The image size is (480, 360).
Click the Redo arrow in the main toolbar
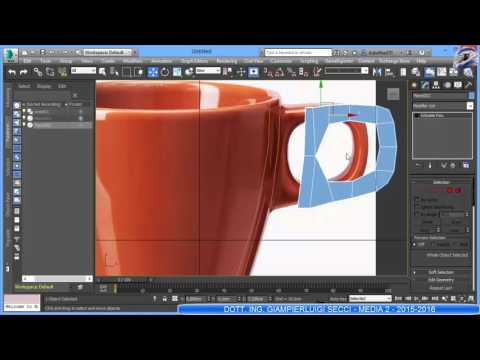tap(24, 72)
